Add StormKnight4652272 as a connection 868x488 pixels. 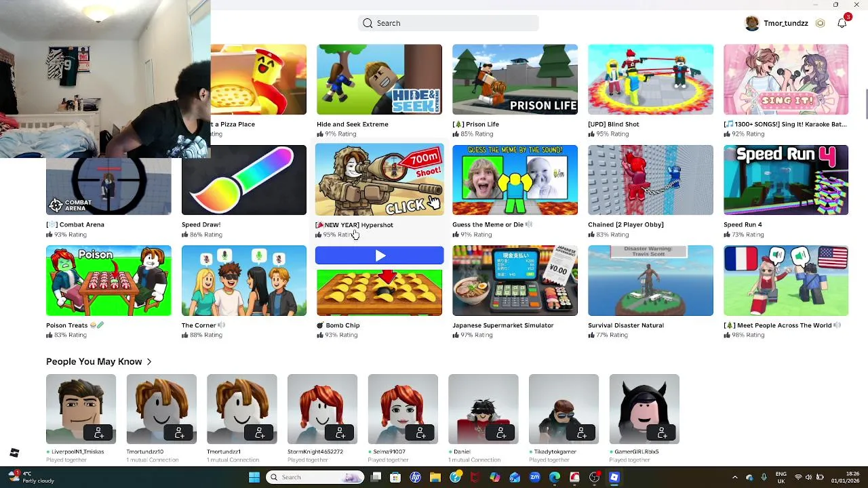click(340, 432)
